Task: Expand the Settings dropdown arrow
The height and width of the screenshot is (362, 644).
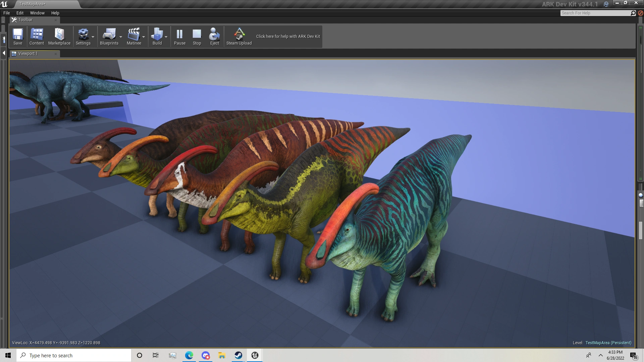Action: click(93, 37)
